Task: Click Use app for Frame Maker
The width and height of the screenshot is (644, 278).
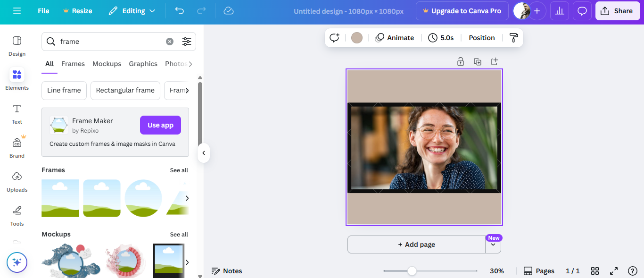Action: tap(160, 125)
